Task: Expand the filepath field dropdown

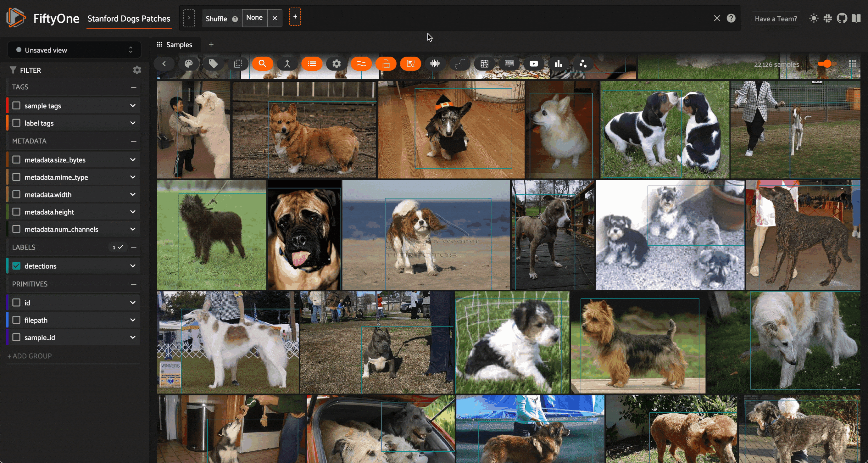Action: (x=133, y=320)
